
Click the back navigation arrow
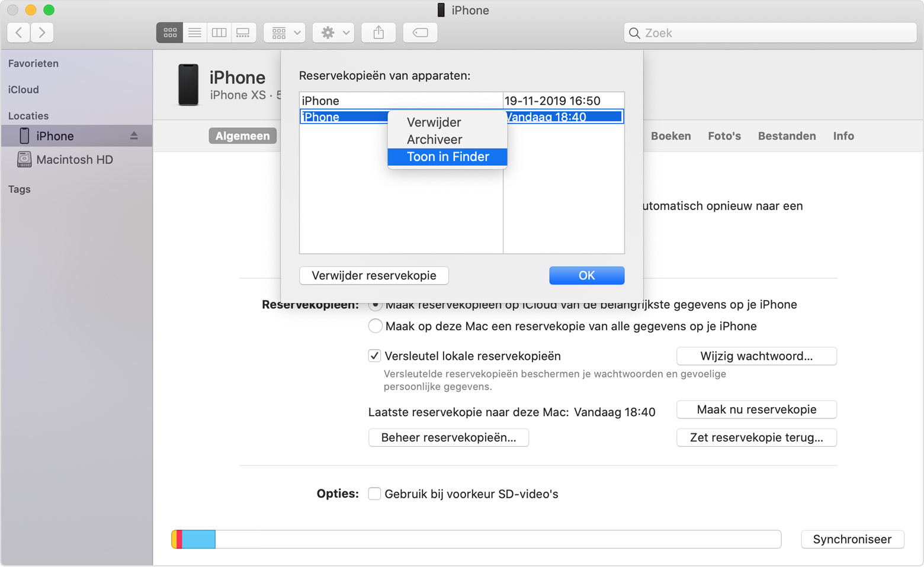pyautogui.click(x=19, y=33)
